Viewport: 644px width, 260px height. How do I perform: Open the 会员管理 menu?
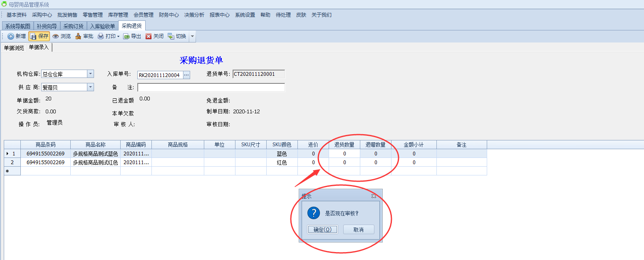point(144,15)
